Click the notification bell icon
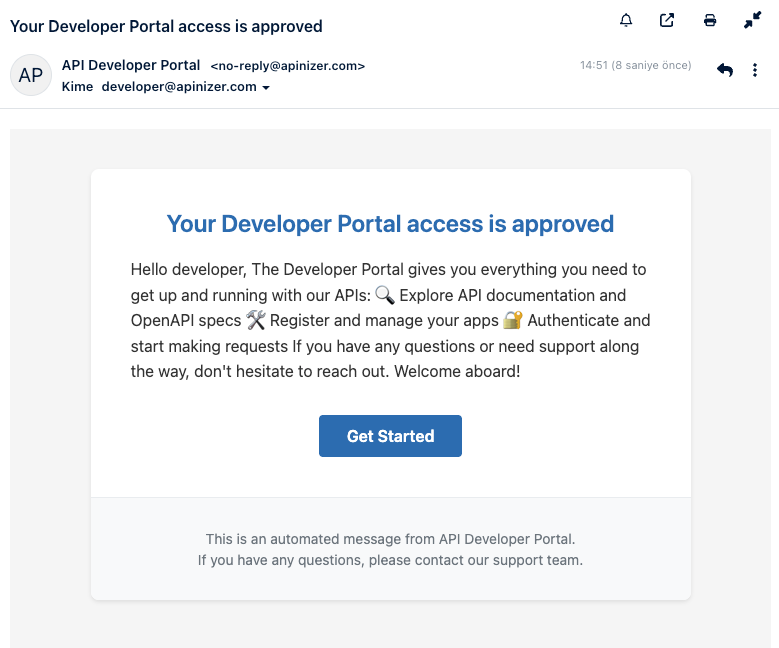The image size is (779, 648). pyautogui.click(x=627, y=20)
